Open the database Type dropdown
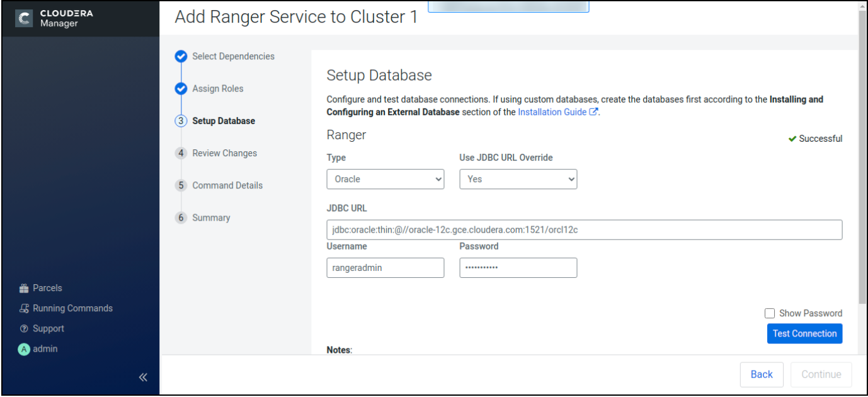 coord(385,179)
